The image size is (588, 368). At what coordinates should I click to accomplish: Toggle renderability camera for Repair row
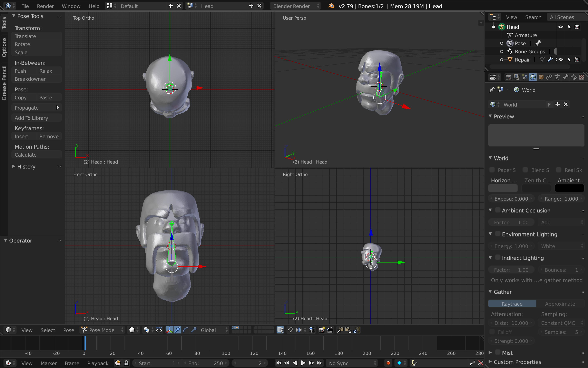pos(577,60)
